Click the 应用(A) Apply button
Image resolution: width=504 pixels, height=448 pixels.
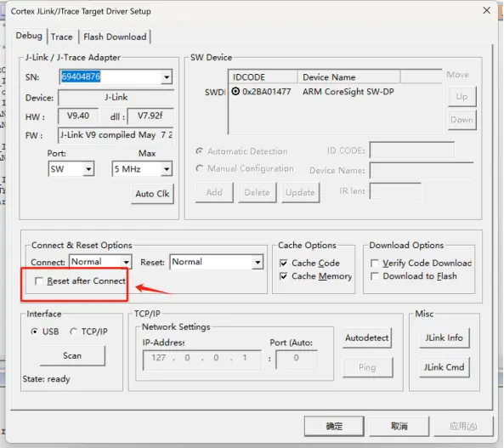point(463,427)
